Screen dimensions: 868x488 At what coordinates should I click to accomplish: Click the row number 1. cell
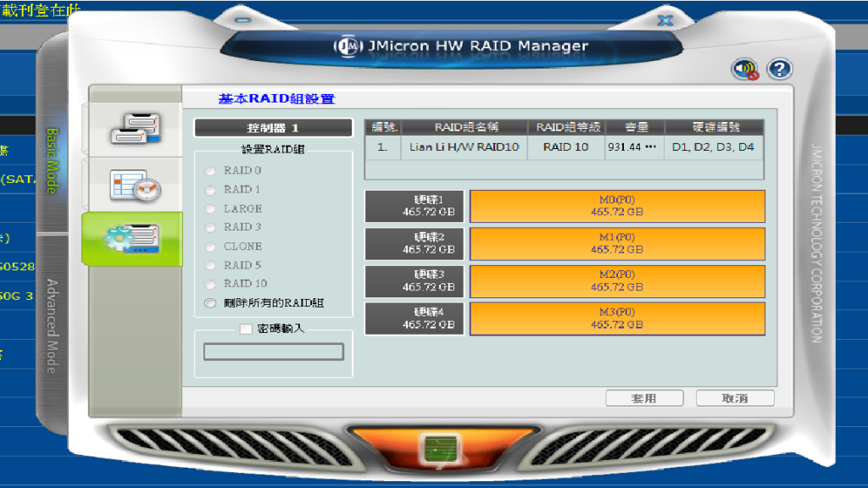[382, 147]
